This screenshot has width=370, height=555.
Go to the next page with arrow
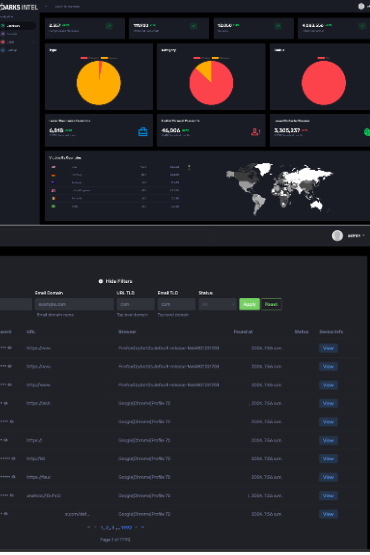coord(136,527)
